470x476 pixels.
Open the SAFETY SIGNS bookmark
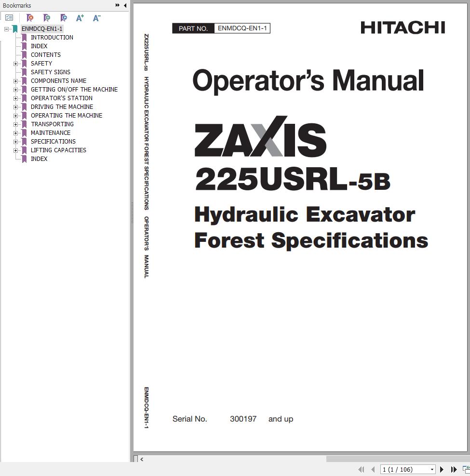click(51, 72)
